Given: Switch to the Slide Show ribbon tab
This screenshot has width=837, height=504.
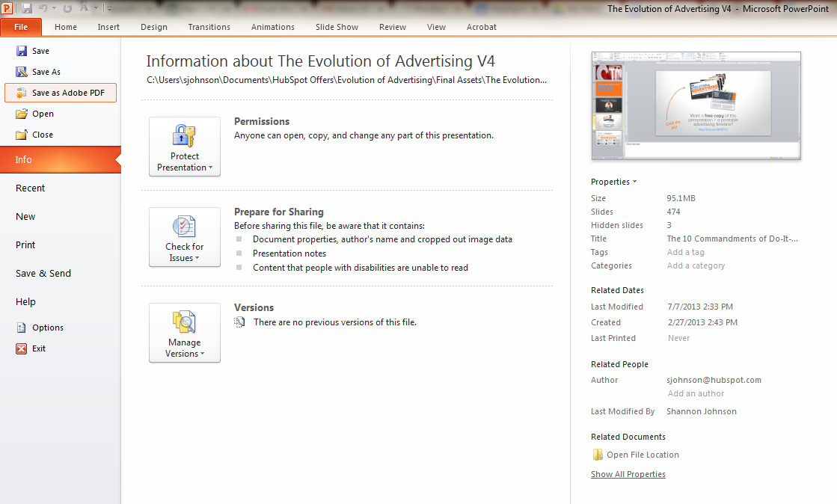Looking at the screenshot, I should 336,27.
